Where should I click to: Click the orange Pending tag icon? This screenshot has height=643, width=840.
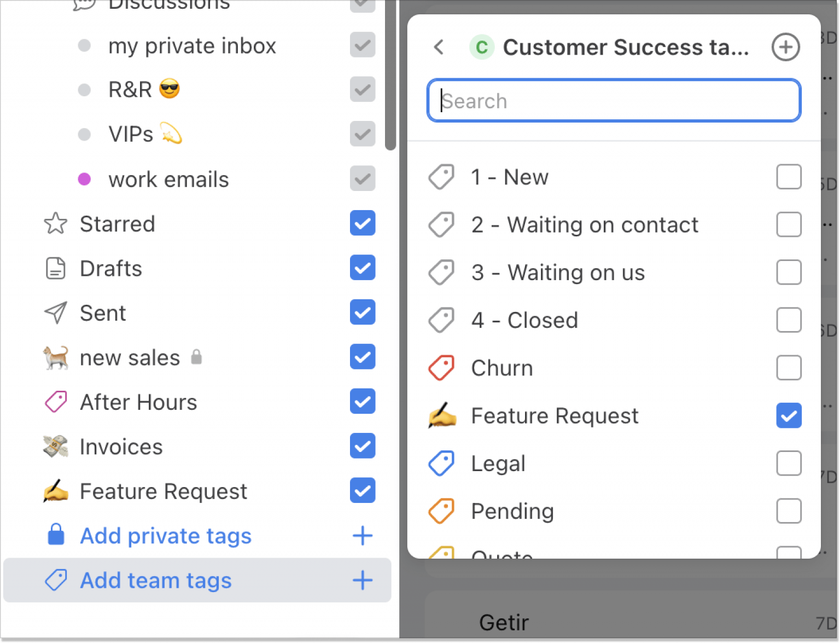[x=441, y=511]
